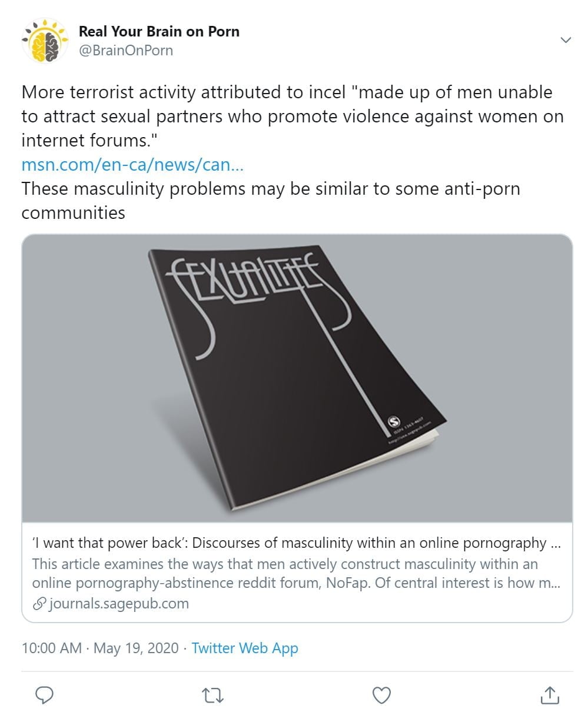This screenshot has height=722, width=588.
Task: Click the Real Your Brain on Porn name
Action: tap(159, 31)
